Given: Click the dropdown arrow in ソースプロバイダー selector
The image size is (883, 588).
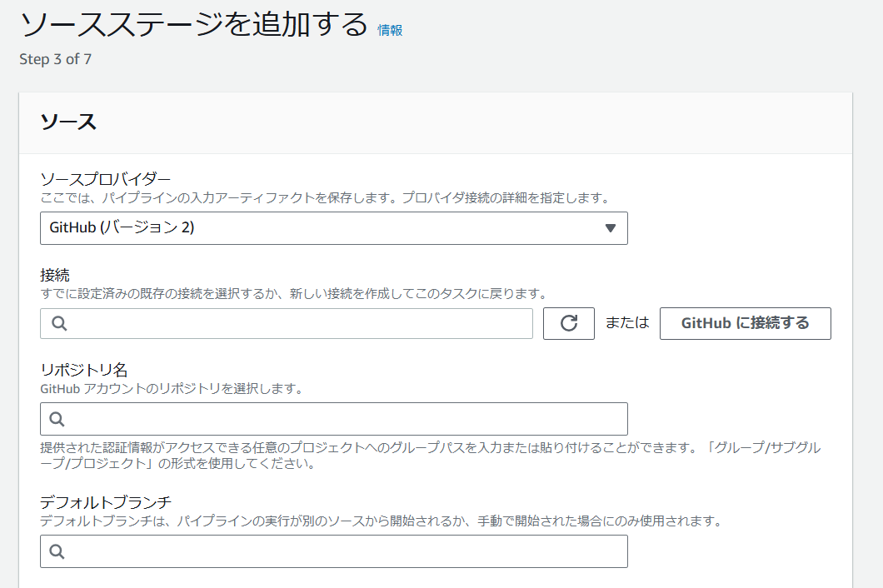Looking at the screenshot, I should (x=611, y=228).
